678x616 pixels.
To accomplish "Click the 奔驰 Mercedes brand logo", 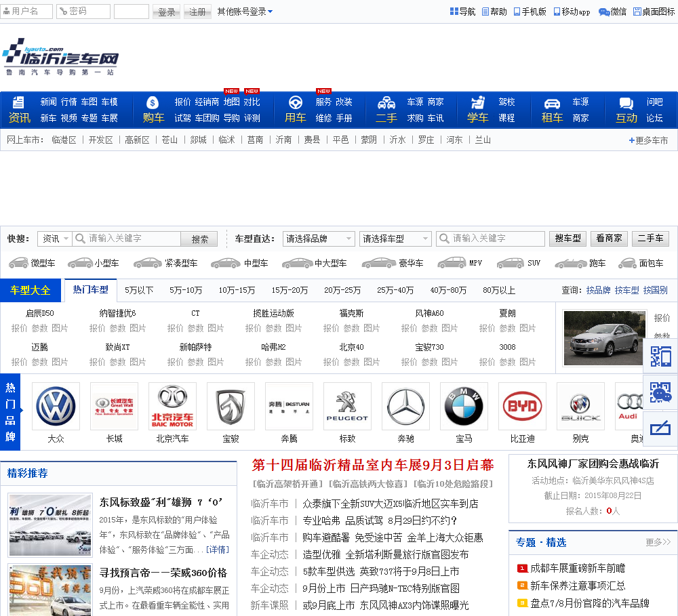I will click(405, 407).
